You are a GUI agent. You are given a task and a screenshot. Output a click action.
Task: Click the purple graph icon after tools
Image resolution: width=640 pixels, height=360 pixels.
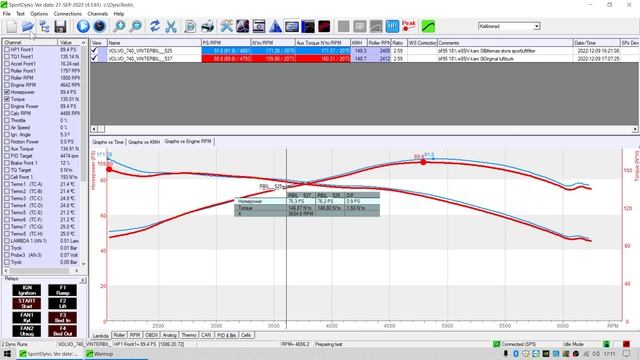[242, 27]
